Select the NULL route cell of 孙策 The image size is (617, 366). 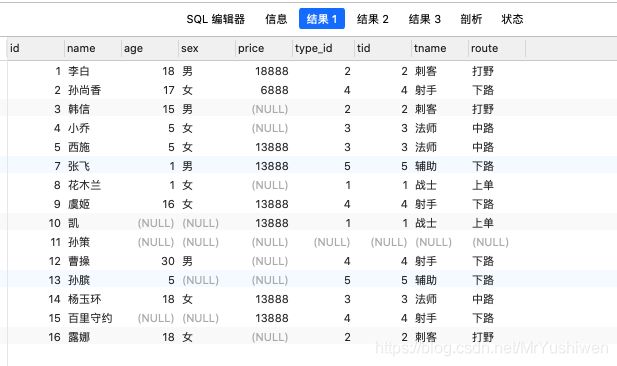[491, 242]
